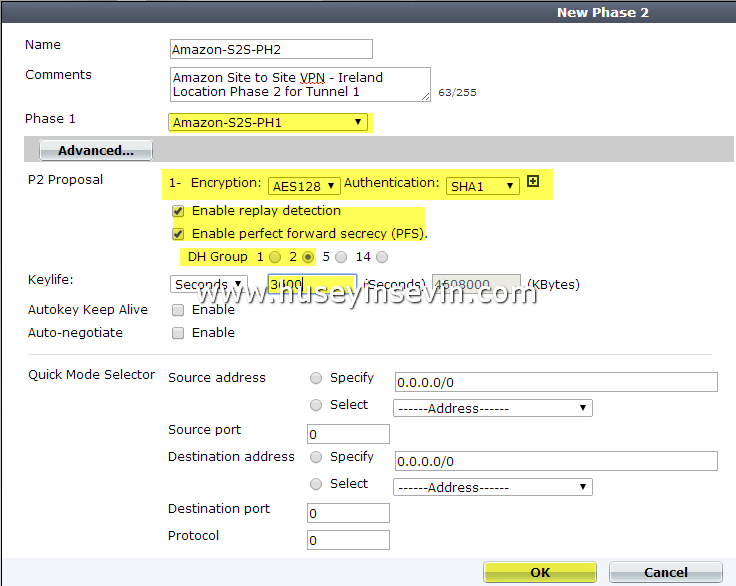Focus the Name field Amazon-S2S-PH2

271,49
